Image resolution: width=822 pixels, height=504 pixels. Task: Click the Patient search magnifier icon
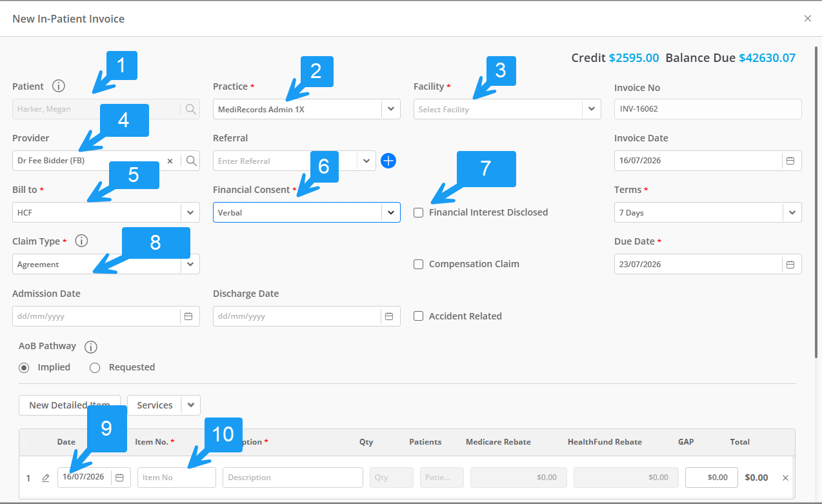[x=190, y=109]
